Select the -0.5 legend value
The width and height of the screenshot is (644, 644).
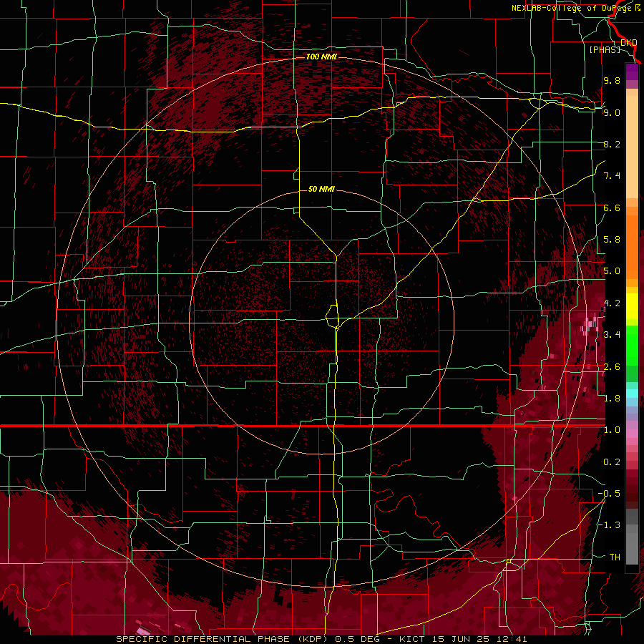(x=609, y=494)
